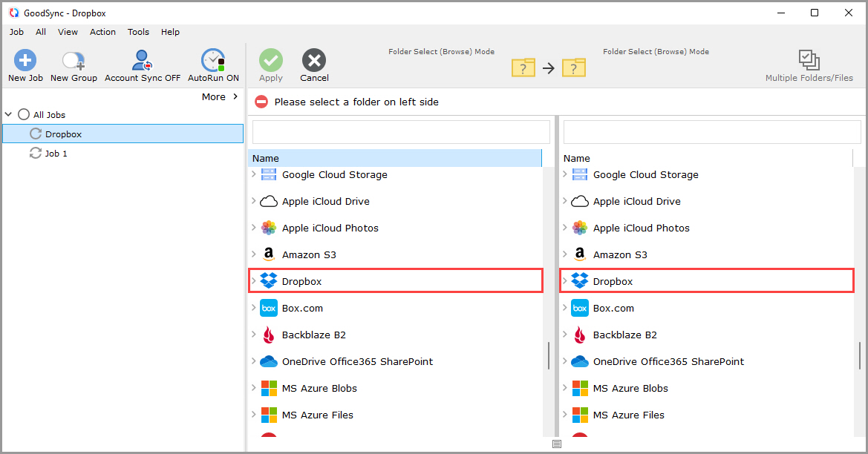
Task: Expand Box.com in right pane
Action: [x=564, y=307]
